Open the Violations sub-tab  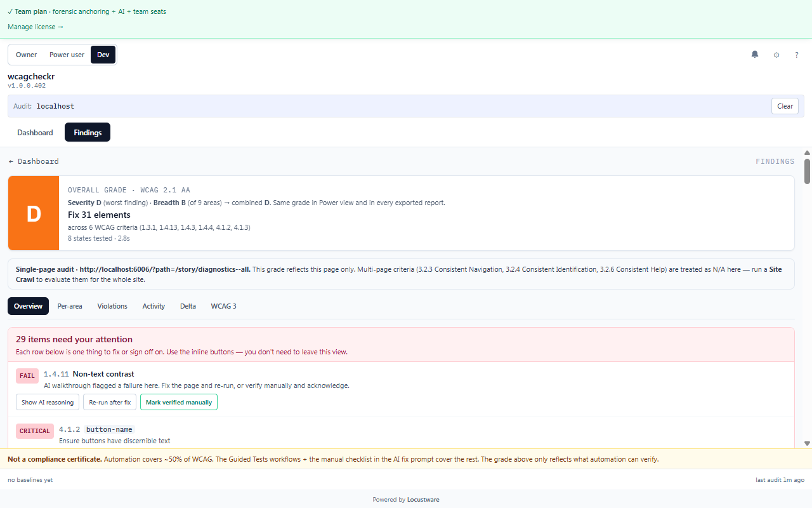[112, 306]
